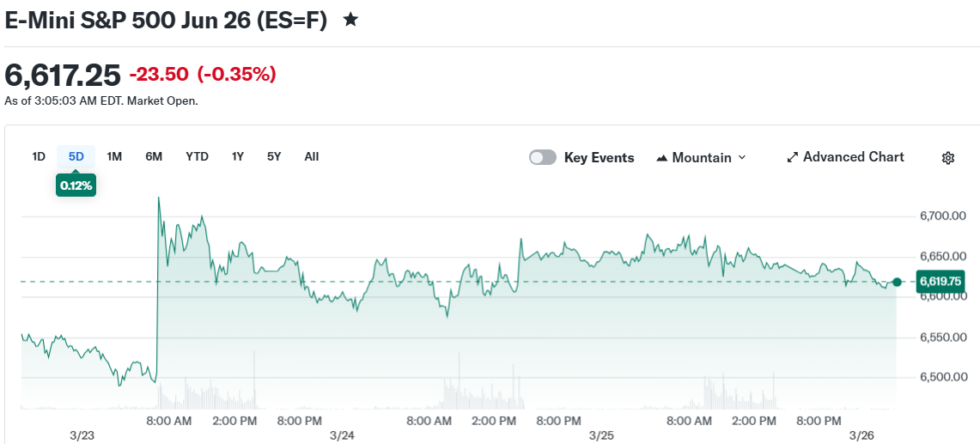Toggle the Key Events switch

[543, 157]
